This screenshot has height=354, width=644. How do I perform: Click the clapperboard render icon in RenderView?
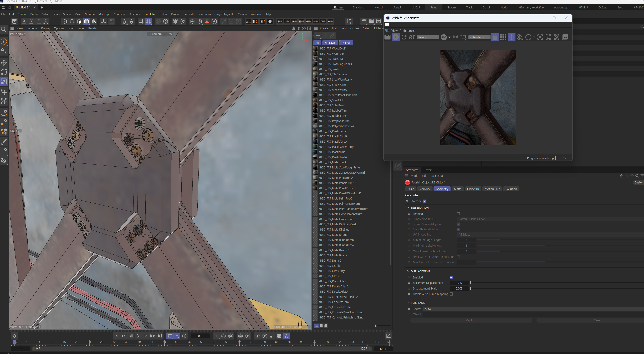(387, 37)
